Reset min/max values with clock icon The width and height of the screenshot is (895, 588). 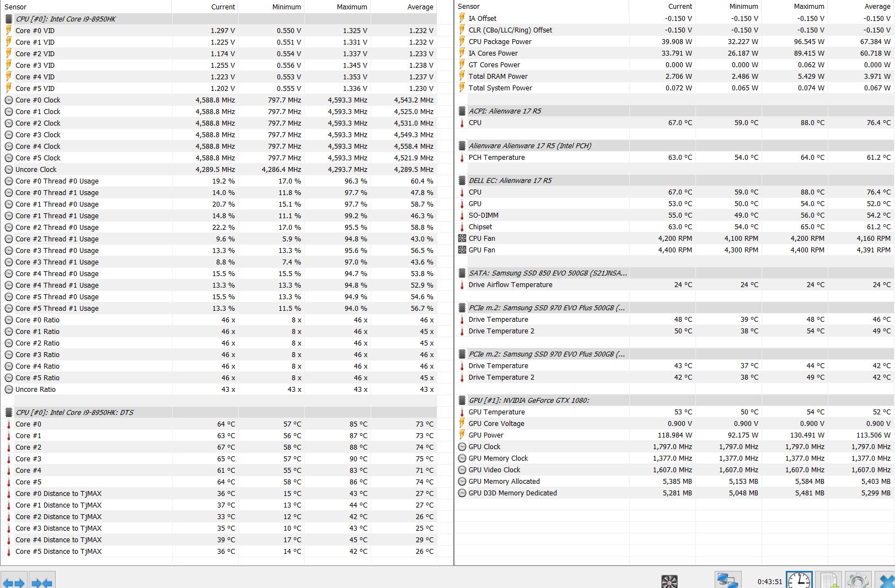click(798, 581)
